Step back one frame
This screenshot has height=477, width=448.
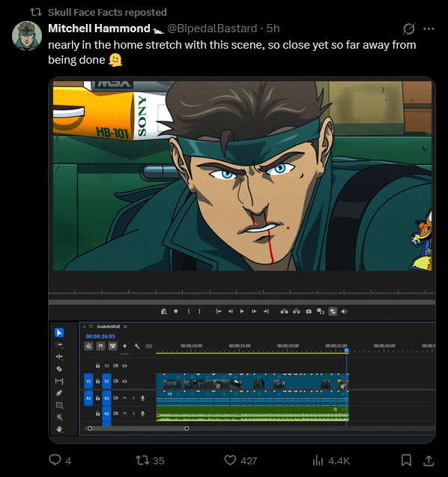[x=231, y=312]
